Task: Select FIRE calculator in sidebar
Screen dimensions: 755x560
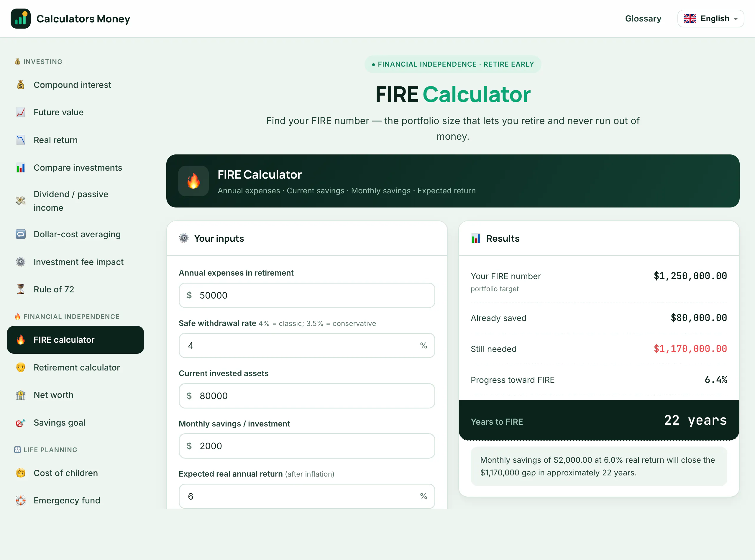Action: [x=75, y=340]
